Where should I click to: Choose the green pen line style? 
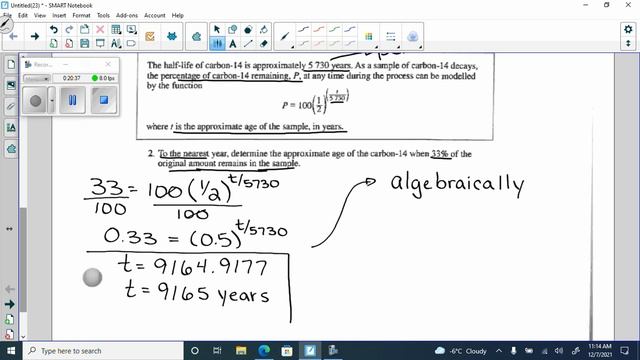pyautogui.click(x=334, y=29)
